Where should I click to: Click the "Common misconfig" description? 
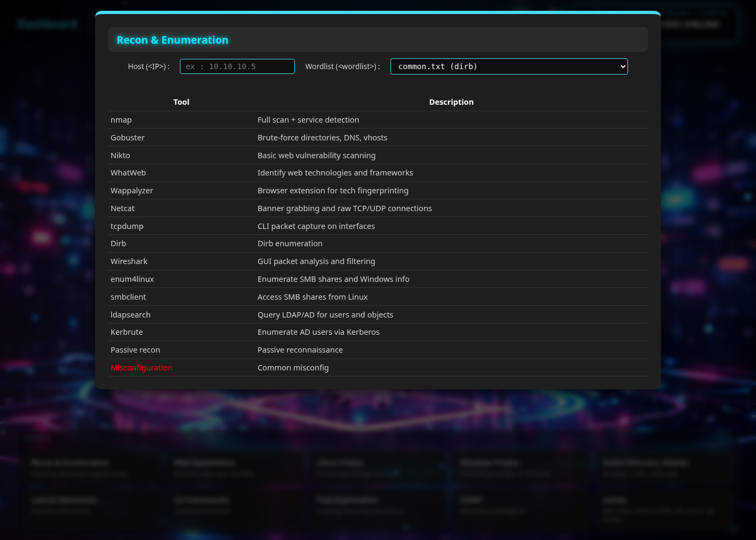click(293, 368)
